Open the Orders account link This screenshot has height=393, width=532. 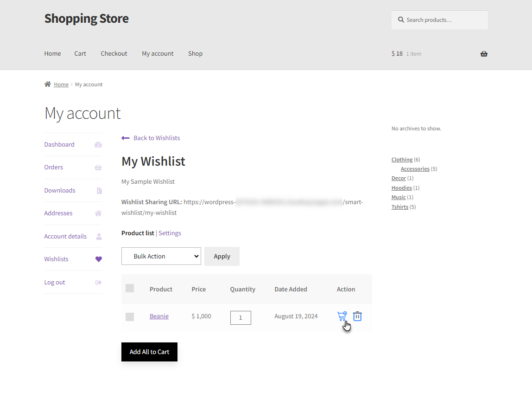click(x=54, y=167)
